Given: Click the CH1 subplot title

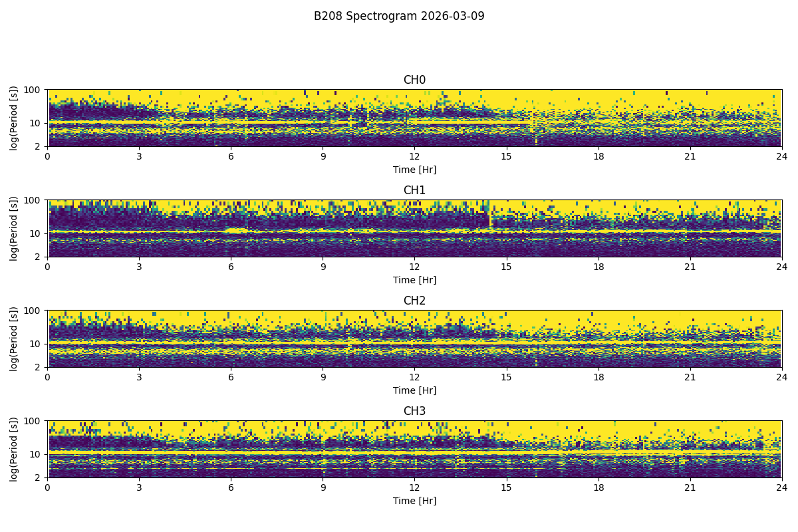Looking at the screenshot, I should pos(414,191).
